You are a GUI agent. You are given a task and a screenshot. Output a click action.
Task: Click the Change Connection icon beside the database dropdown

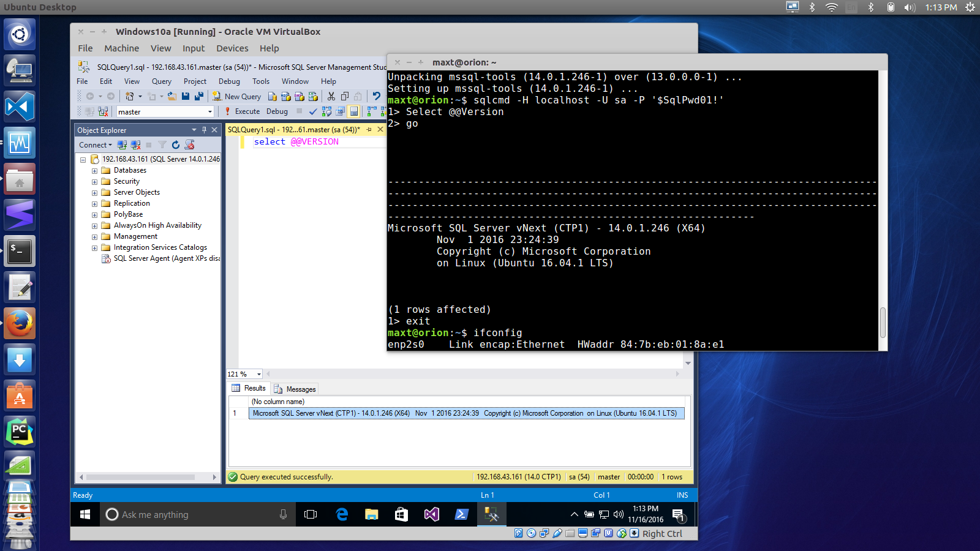point(103,111)
